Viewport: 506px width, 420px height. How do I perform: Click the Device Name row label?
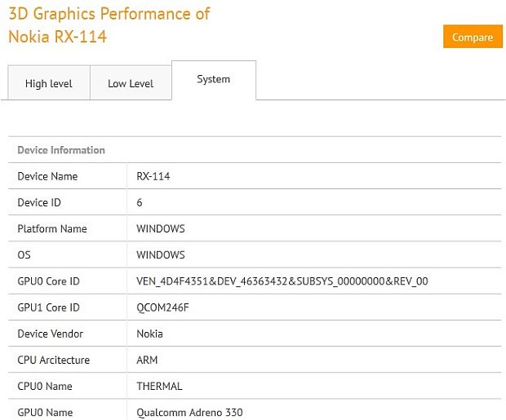(47, 176)
